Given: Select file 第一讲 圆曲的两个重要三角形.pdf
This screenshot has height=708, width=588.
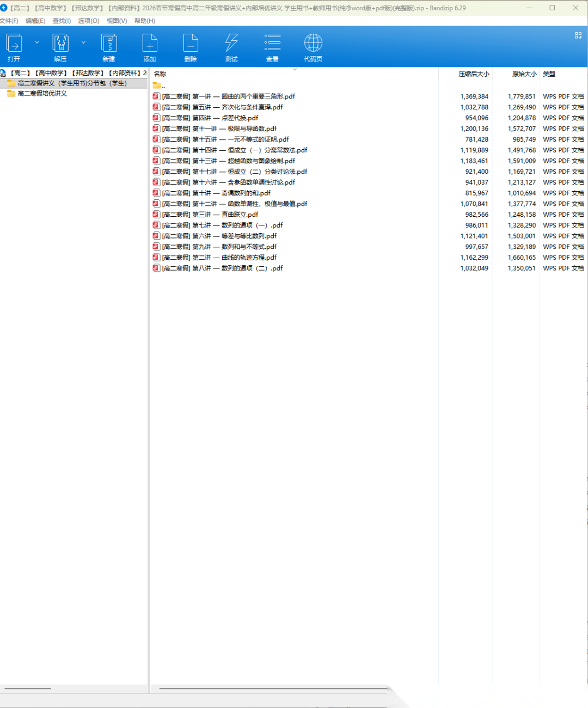Looking at the screenshot, I should pyautogui.click(x=229, y=96).
